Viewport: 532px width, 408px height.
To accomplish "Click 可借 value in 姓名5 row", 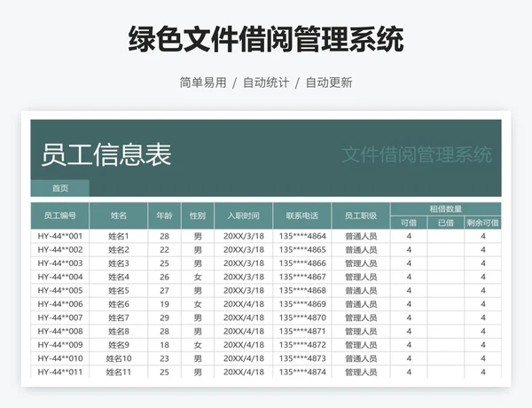I will coord(409,291).
